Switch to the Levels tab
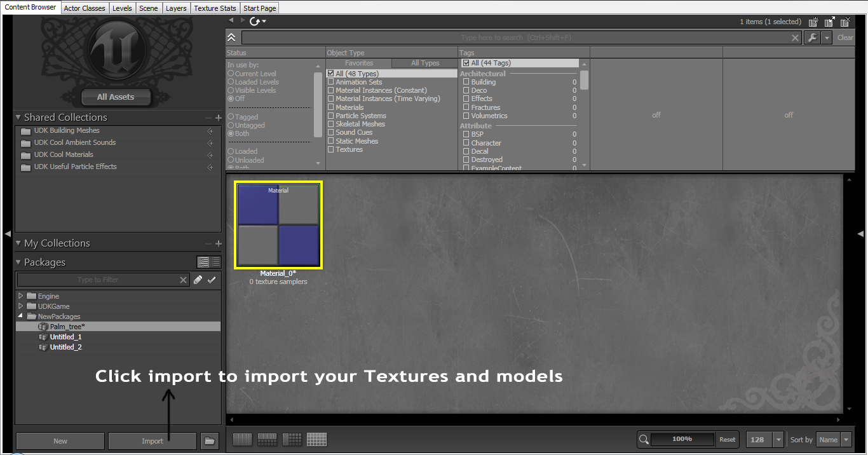Image resolution: width=868 pixels, height=455 pixels. pyautogui.click(x=122, y=8)
